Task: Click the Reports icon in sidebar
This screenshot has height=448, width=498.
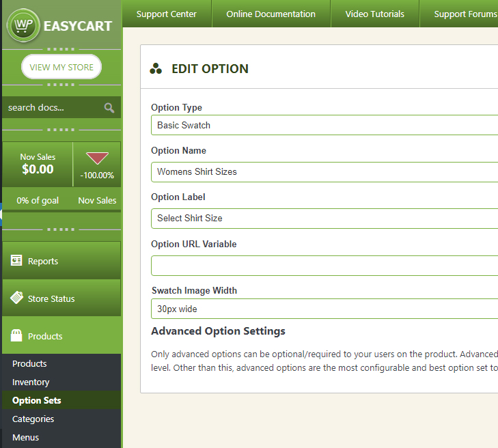Action: click(x=17, y=261)
